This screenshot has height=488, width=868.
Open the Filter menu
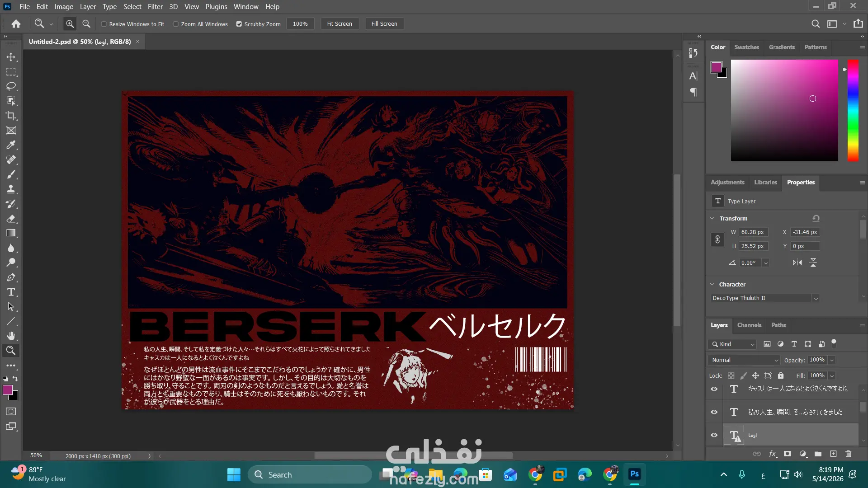click(x=155, y=7)
